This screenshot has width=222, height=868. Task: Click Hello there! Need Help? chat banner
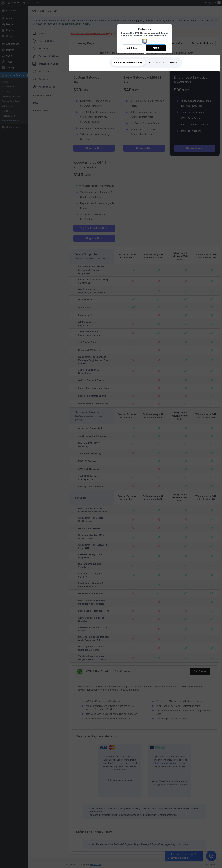click(x=184, y=855)
